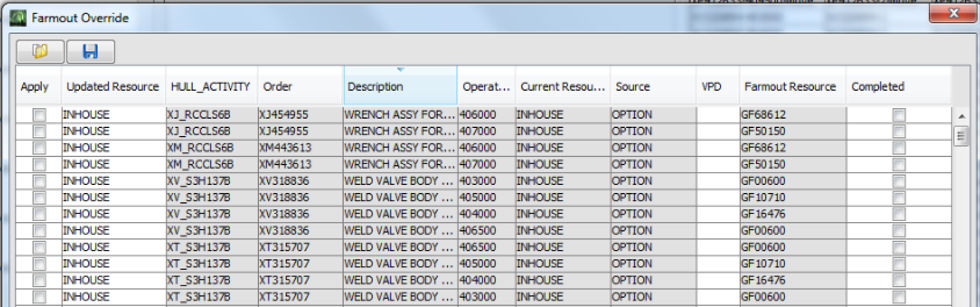Screen dimensions: 980x307
Task: Click the open folder toolbar icon
Action: (40, 52)
